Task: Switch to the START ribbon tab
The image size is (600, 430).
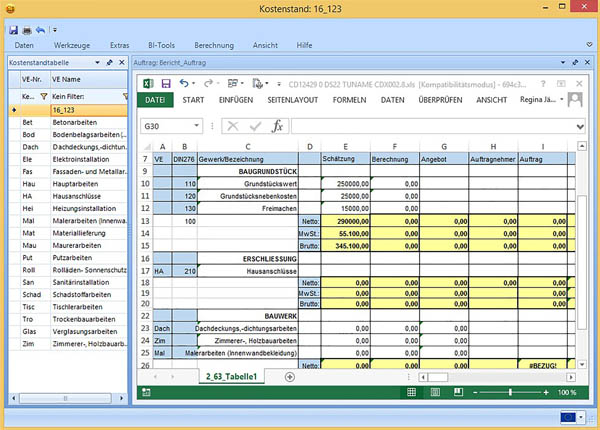Action: (x=193, y=100)
